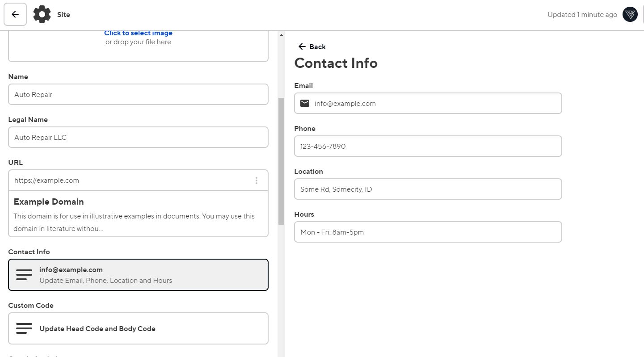
Task: Click the envelope icon in Email field
Action: 305,103
